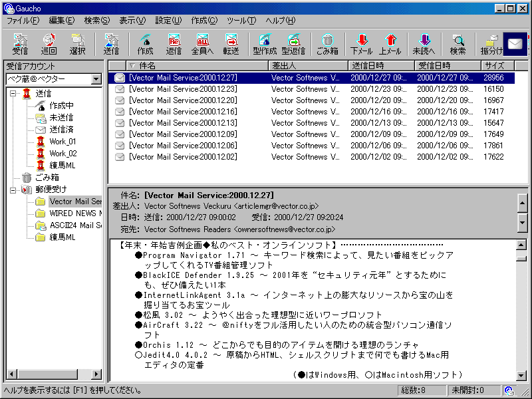
Task: Select 練馬ML under 送信 node
Action: pyautogui.click(x=62, y=166)
